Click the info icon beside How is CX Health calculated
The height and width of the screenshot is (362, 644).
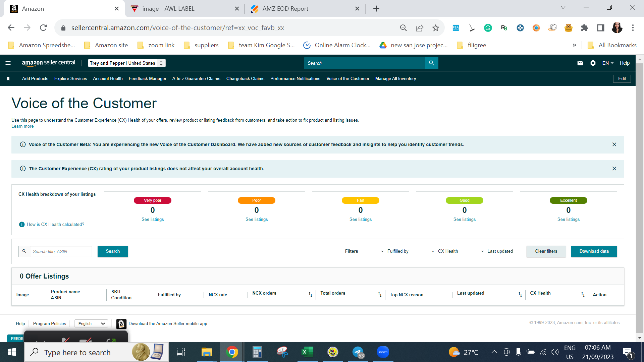pyautogui.click(x=22, y=225)
